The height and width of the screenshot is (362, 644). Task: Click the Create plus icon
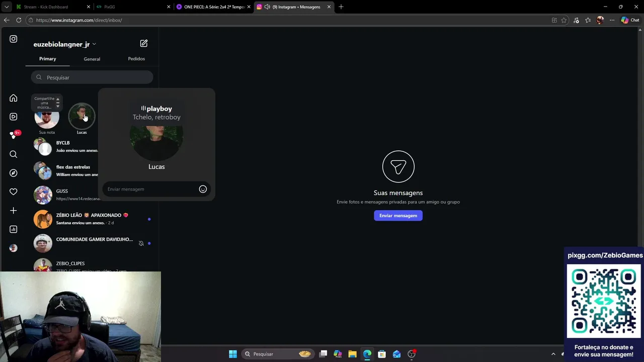pos(14,211)
